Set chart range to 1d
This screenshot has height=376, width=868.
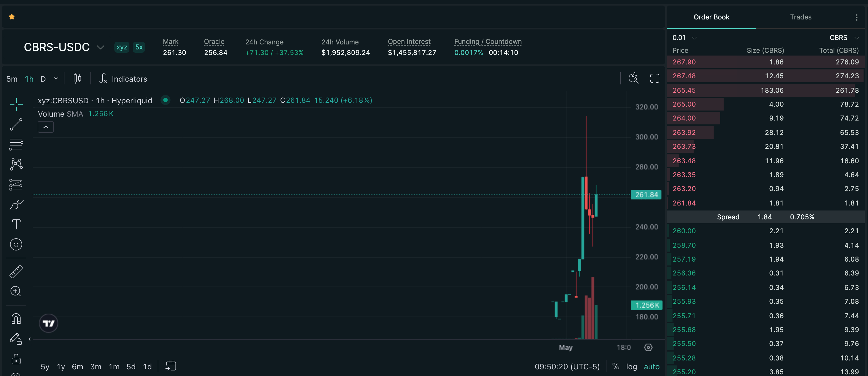(x=148, y=367)
